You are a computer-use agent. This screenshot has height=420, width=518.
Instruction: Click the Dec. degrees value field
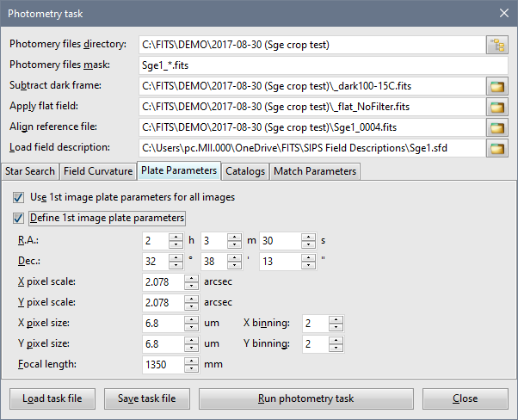[x=156, y=262]
